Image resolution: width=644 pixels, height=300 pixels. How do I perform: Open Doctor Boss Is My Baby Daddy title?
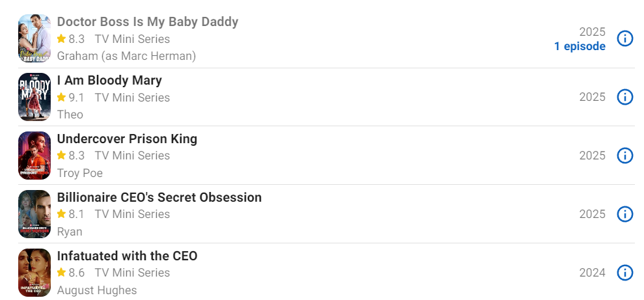(x=148, y=21)
